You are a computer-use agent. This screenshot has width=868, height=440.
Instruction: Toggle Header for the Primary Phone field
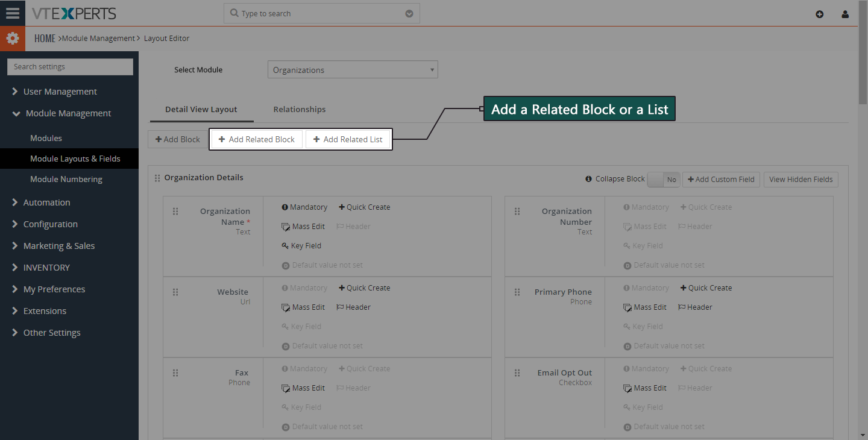[x=695, y=307]
